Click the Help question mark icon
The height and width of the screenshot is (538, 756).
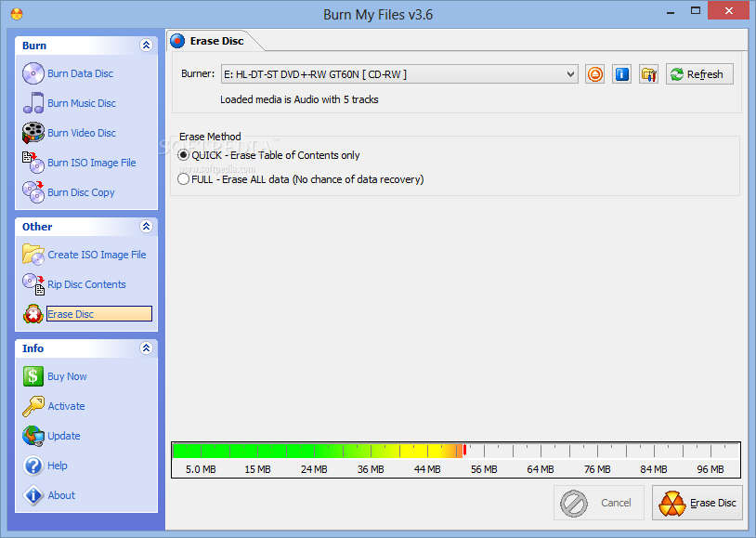[x=33, y=466]
